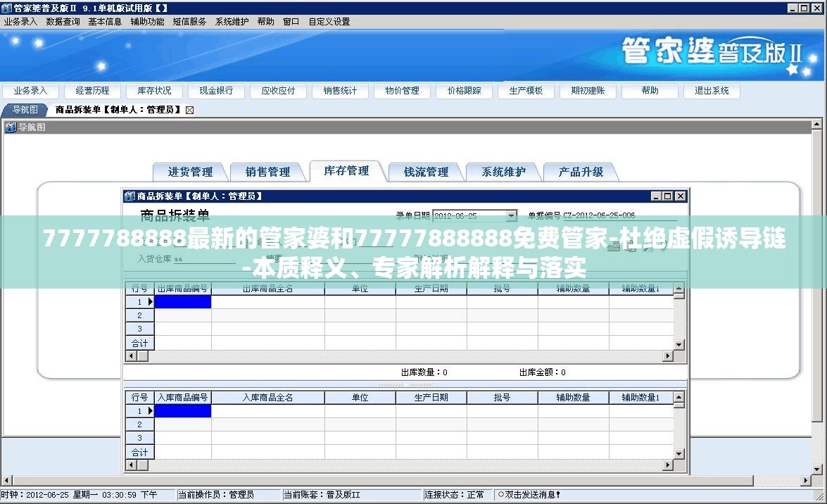Click row header 3 in the 入库 table
Viewport: 827px width, 504px height.
[139, 438]
